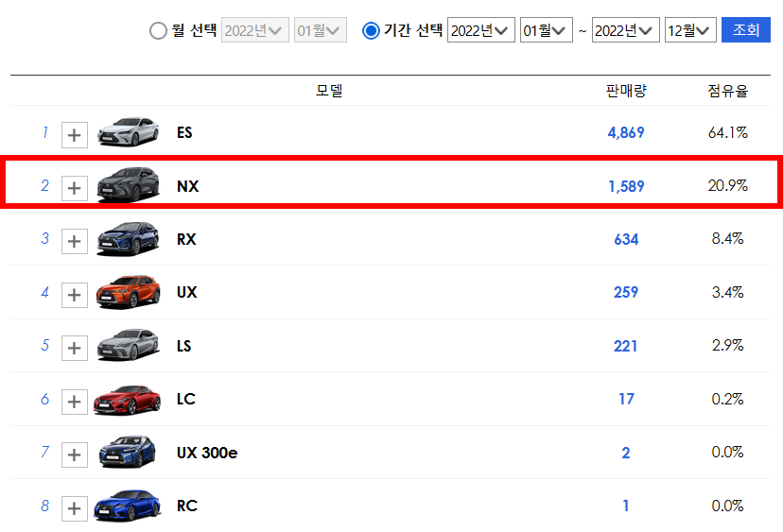Click the LS sales figure 221
783x532 pixels.
point(625,346)
